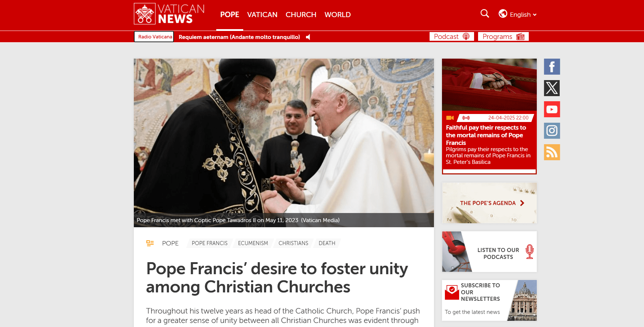Open the Programs button
Screen dimensions: 644x327
[503, 36]
